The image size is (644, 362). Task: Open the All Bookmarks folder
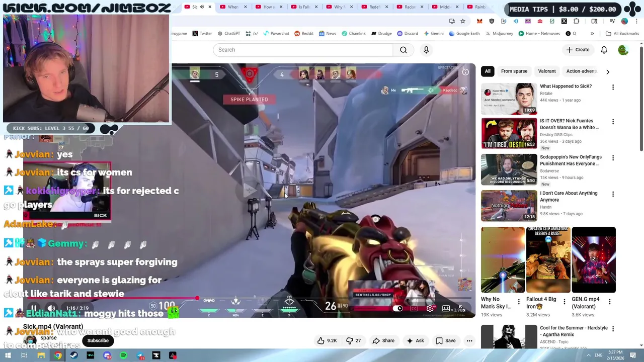622,34
